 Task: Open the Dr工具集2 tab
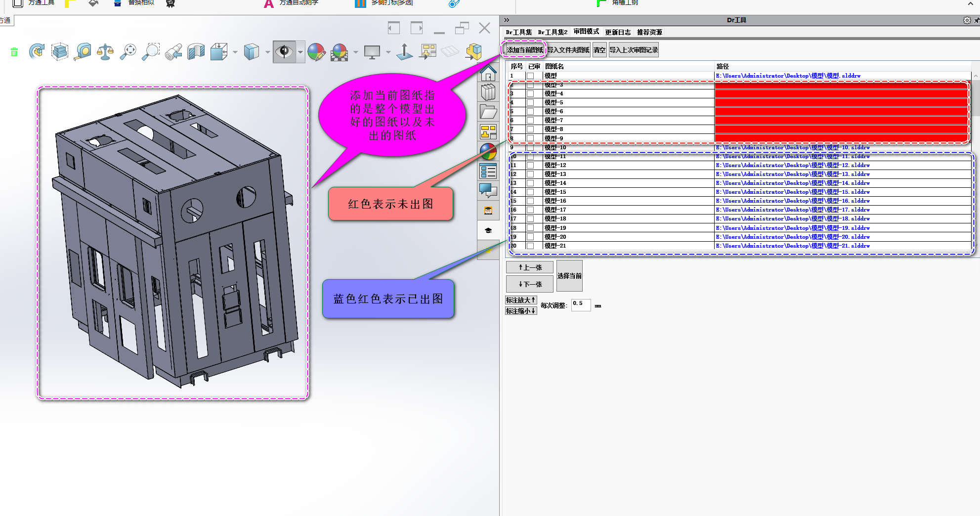tap(552, 32)
